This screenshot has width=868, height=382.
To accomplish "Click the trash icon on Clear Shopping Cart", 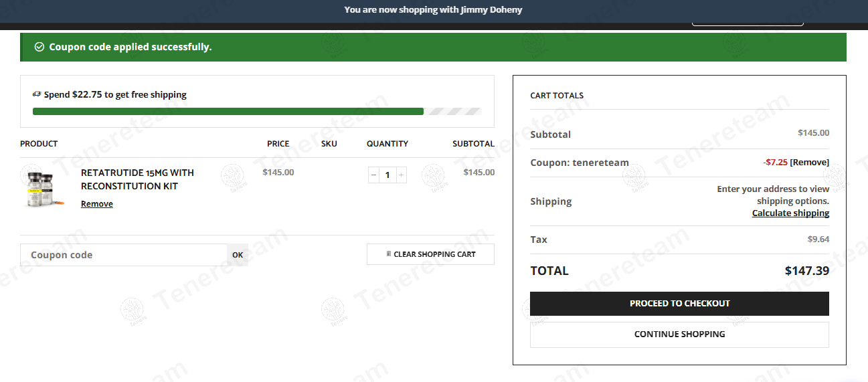I will pos(389,254).
